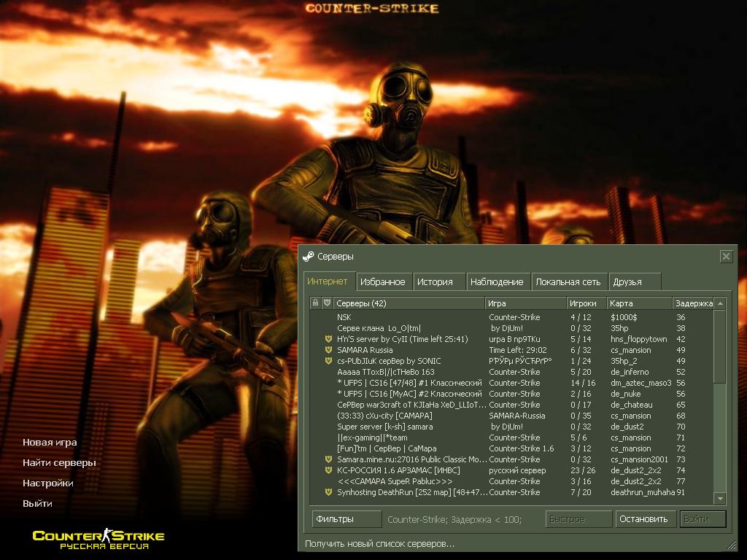Open the Локальная сеть tab
Image resolution: width=747 pixels, height=560 pixels.
(x=568, y=282)
